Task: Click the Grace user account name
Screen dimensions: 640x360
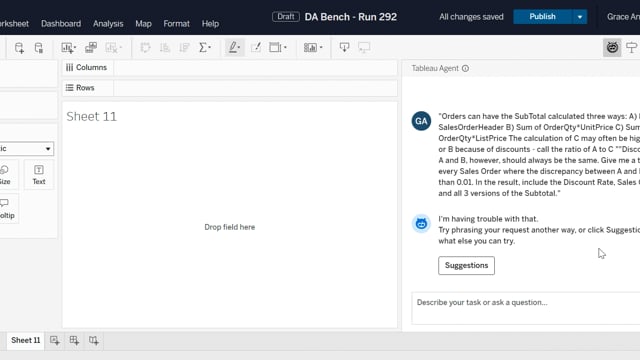Action: pyautogui.click(x=623, y=17)
